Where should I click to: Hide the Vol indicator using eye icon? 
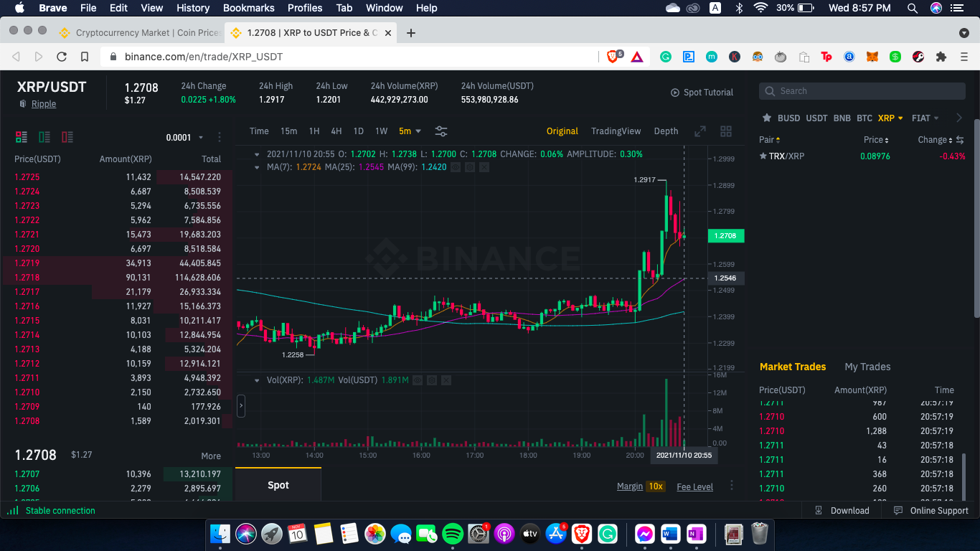click(417, 380)
